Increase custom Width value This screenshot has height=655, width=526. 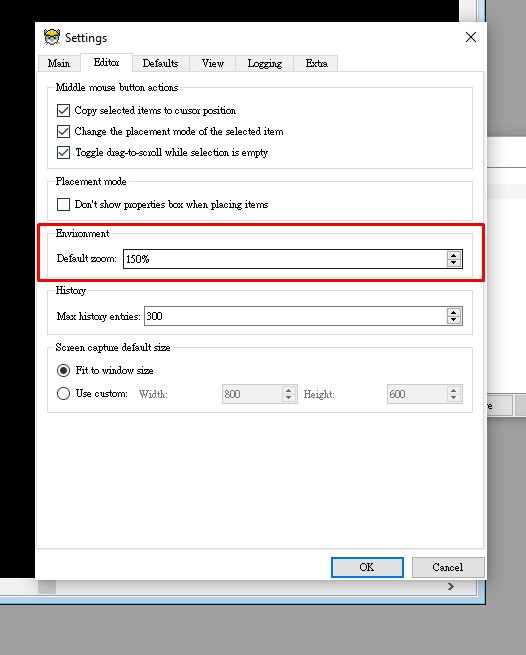click(x=289, y=390)
